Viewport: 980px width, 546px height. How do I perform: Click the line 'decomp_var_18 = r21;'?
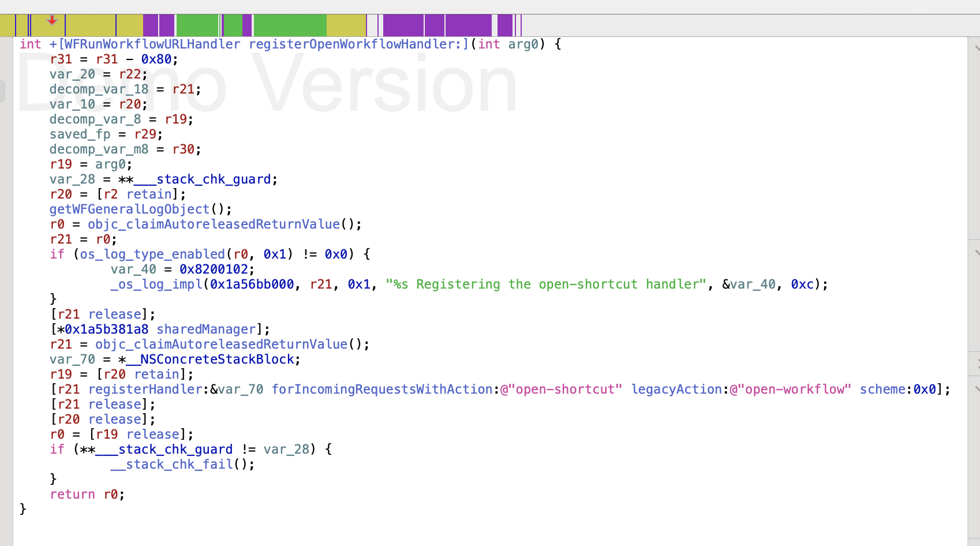tap(125, 89)
